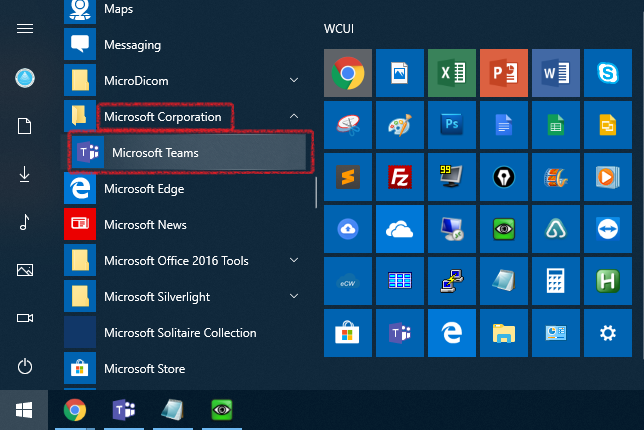Viewport: 644px width, 430px height.
Task: Launch the PuTTY tile
Action: click(452, 281)
